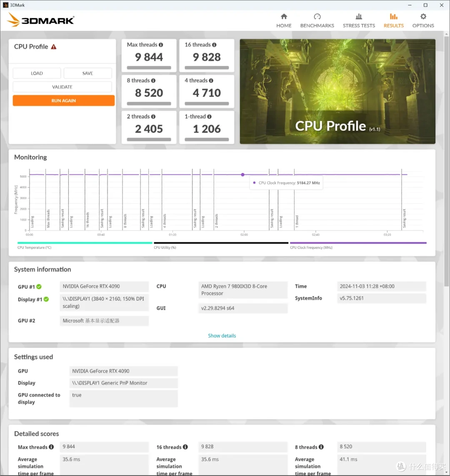Click the SAVE button
The height and width of the screenshot is (476, 450).
click(87, 73)
